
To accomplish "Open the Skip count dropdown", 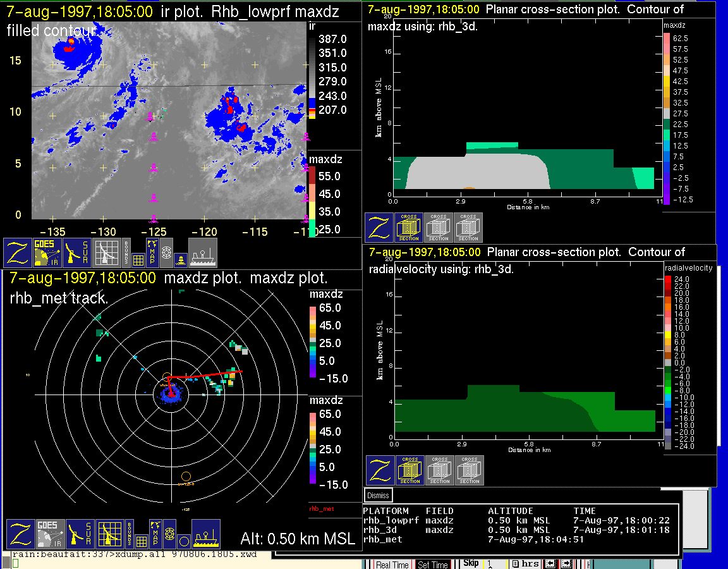I will (x=496, y=563).
